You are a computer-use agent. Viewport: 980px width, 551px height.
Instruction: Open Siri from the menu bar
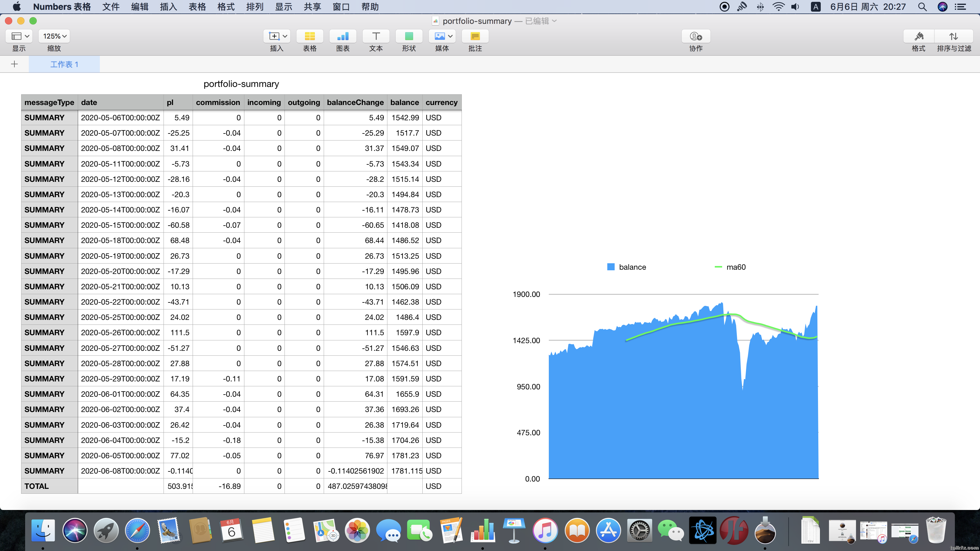pos(942,6)
